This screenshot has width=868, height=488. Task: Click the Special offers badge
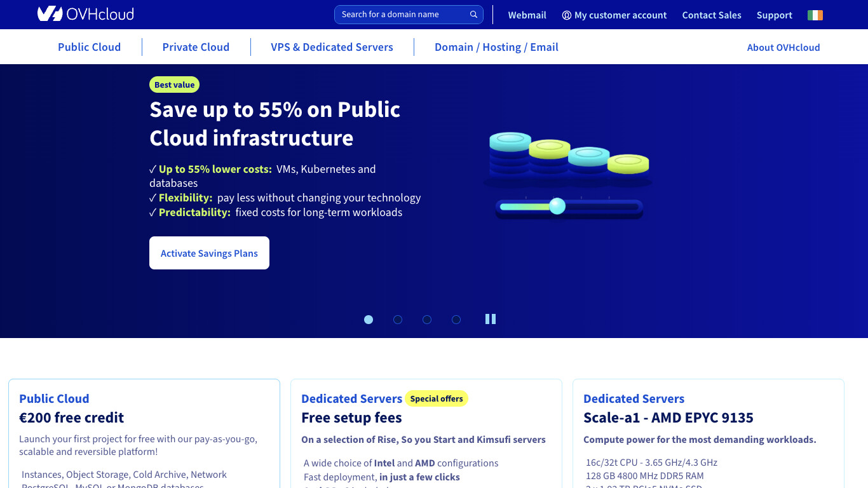tap(437, 398)
